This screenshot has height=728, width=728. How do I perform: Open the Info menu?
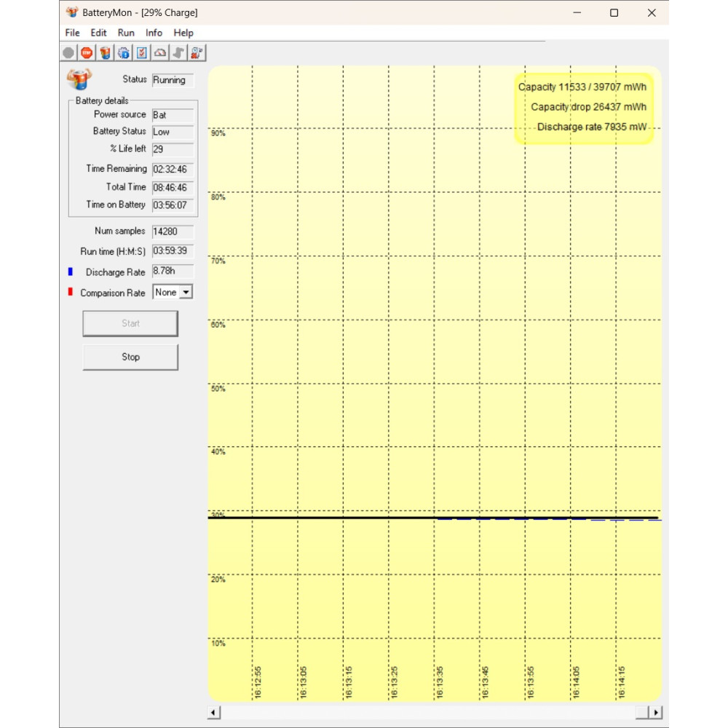click(154, 33)
